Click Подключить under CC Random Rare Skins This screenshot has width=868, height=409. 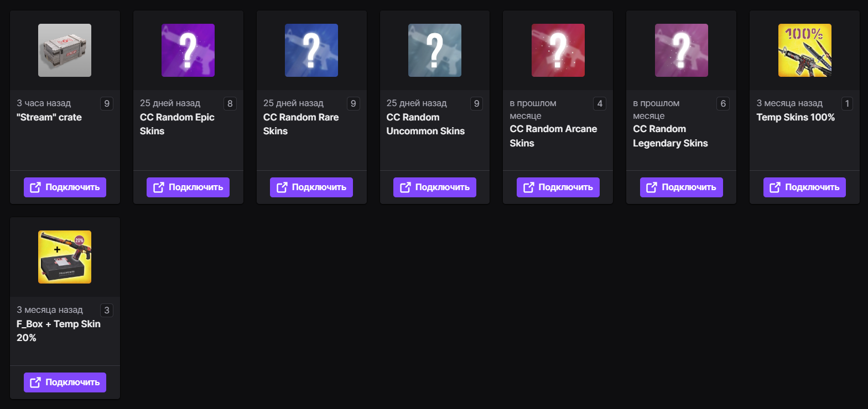click(x=311, y=187)
